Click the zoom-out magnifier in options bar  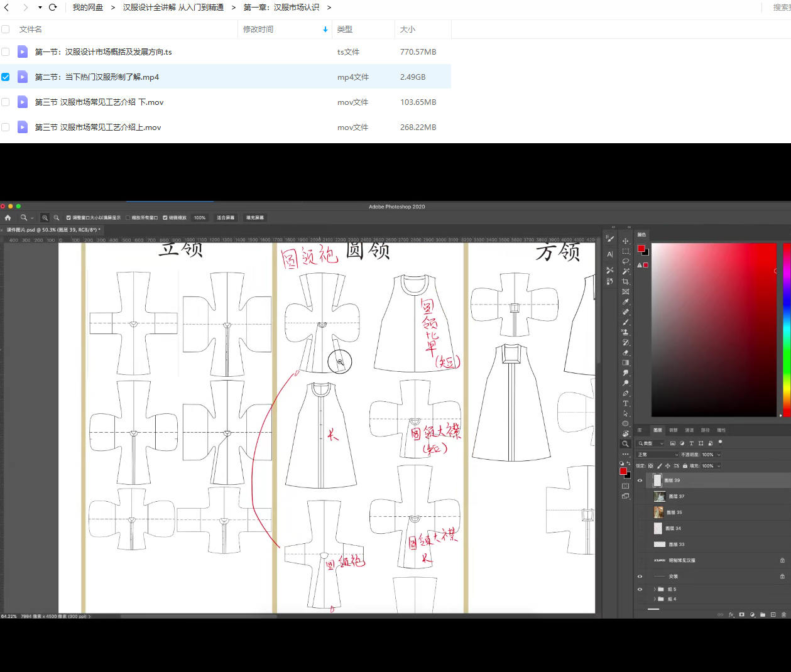coord(57,218)
